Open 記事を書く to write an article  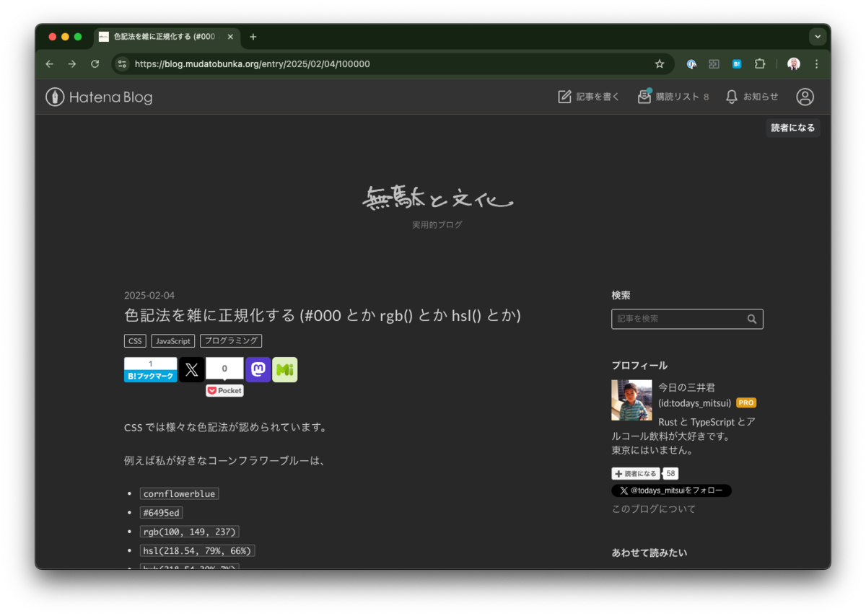pos(589,97)
